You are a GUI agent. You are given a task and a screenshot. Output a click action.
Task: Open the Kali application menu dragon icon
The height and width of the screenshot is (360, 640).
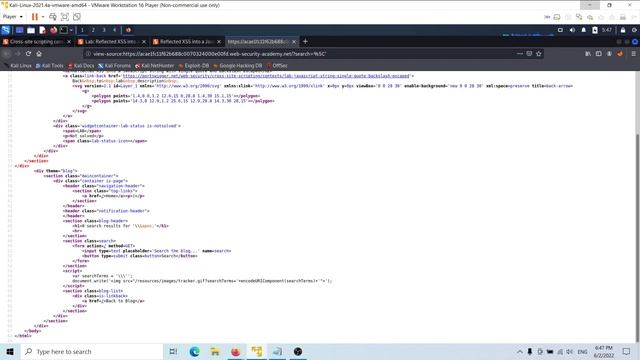coord(6,30)
